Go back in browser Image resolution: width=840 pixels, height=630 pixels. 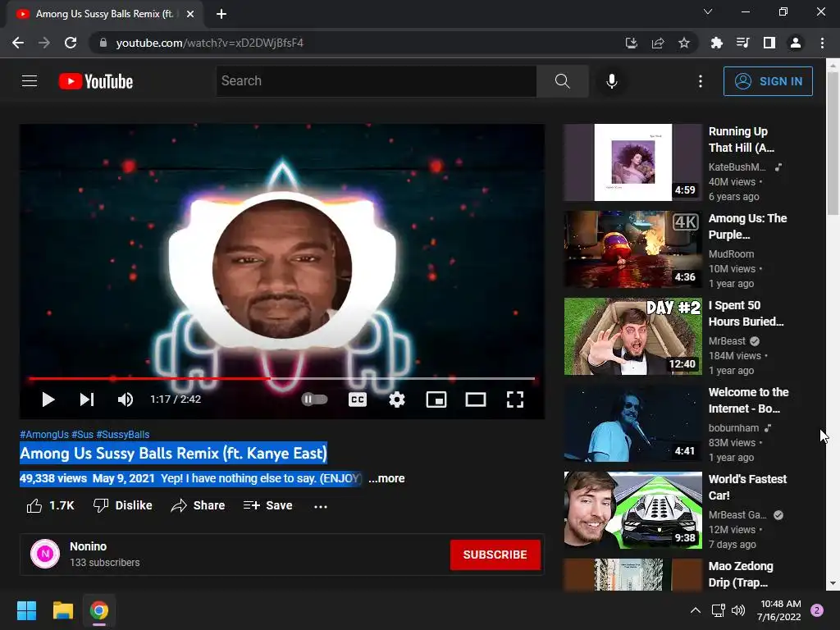click(x=18, y=43)
